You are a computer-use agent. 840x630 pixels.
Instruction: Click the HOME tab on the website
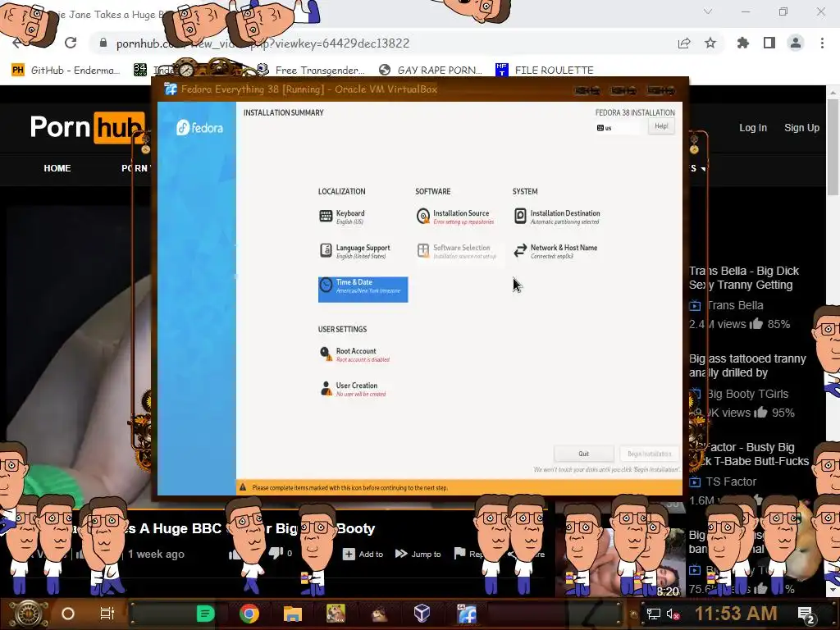pyautogui.click(x=57, y=168)
